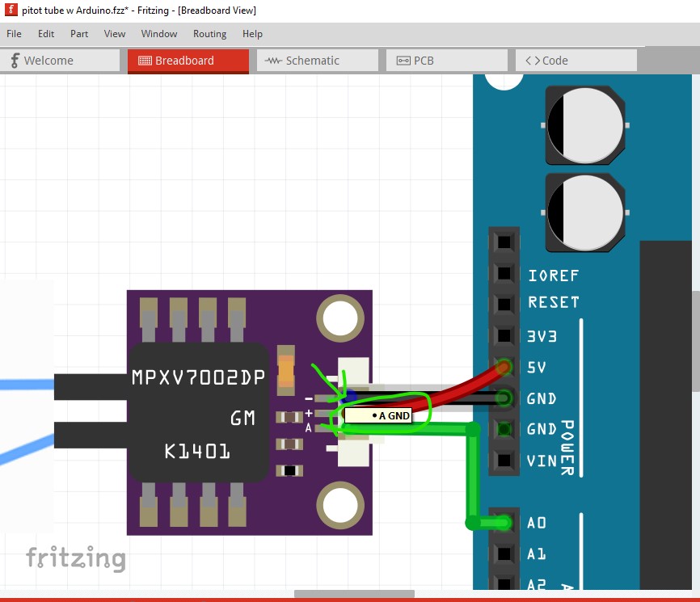The height and width of the screenshot is (602, 700).
Task: Select the MPXV7002DP sensor chip body
Action: pyautogui.click(x=199, y=412)
